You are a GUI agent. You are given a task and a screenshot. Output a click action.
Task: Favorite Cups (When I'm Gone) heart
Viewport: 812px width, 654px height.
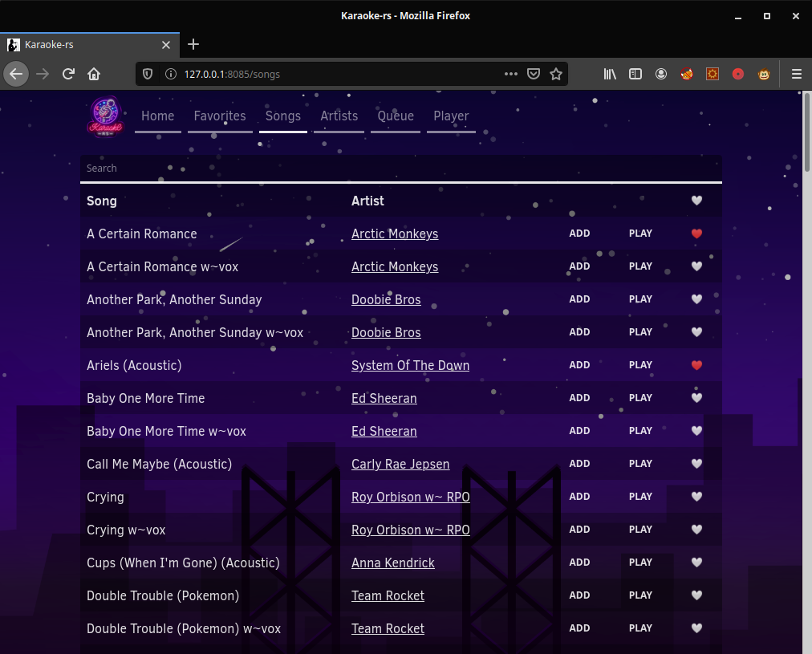[696, 563]
